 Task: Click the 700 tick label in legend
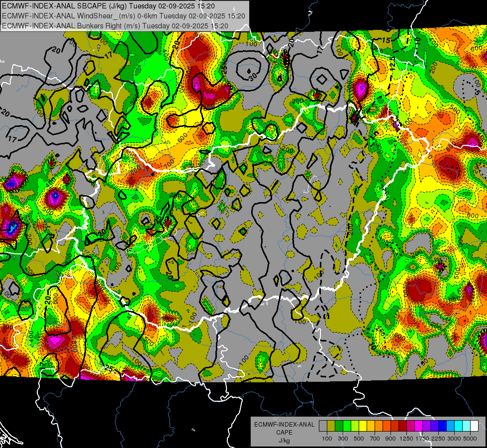375,439
